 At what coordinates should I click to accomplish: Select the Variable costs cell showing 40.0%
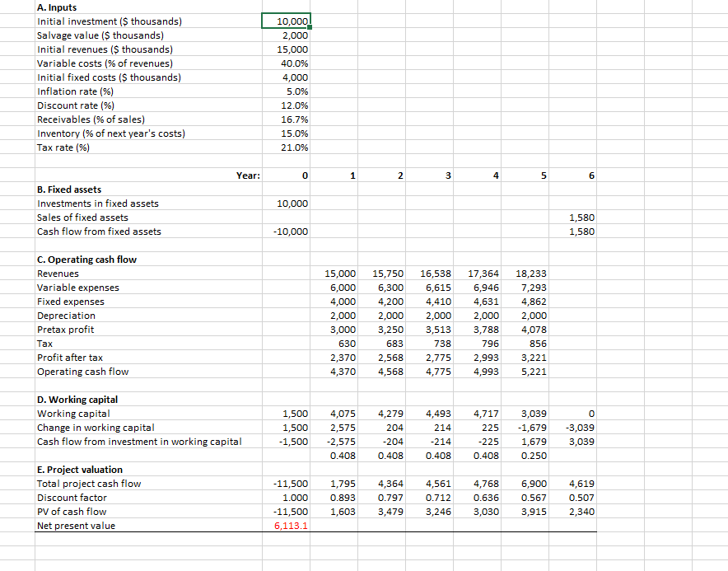tap(286, 63)
